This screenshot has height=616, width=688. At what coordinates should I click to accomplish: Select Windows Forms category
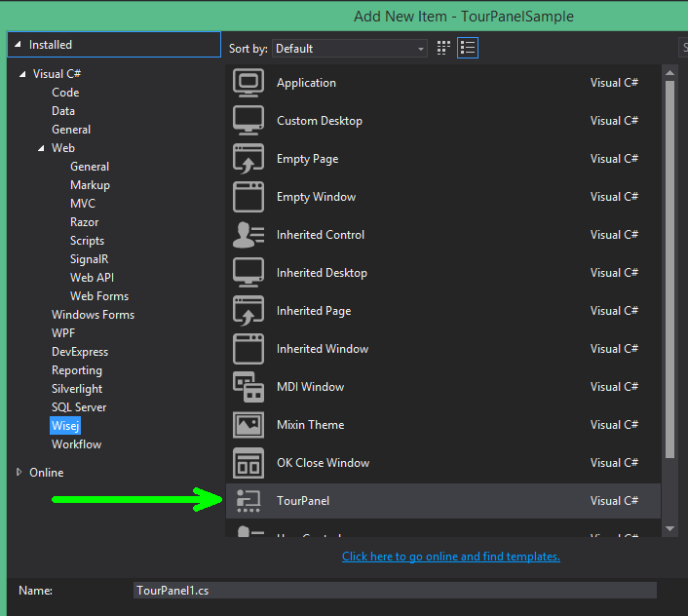93,315
